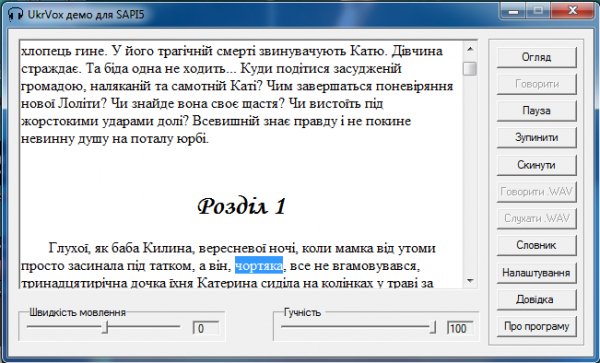Click the word Лоліти in the text
Screen dimensions: 600x363
click(x=80, y=104)
